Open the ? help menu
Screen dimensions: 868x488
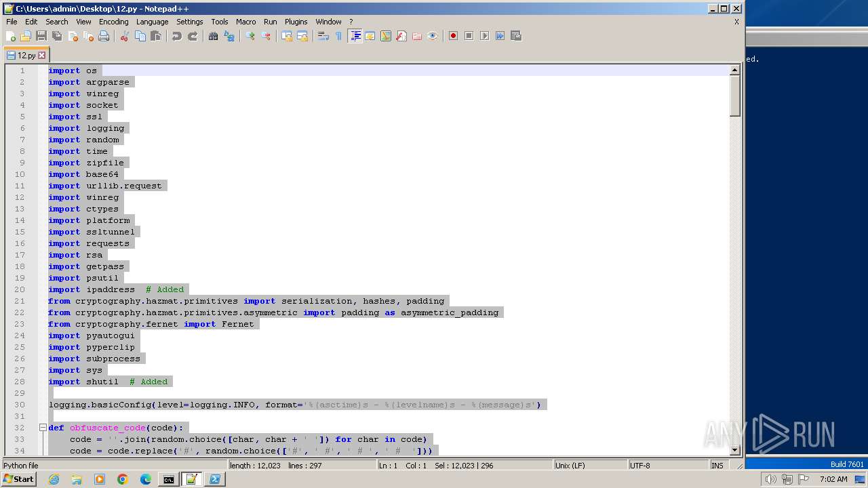coord(351,22)
